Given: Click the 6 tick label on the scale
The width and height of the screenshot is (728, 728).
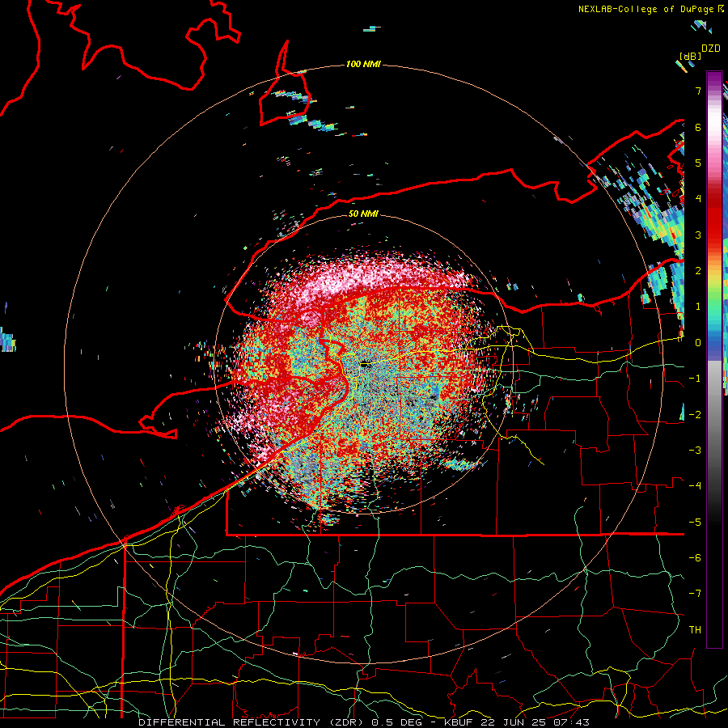Looking at the screenshot, I should click(698, 127).
